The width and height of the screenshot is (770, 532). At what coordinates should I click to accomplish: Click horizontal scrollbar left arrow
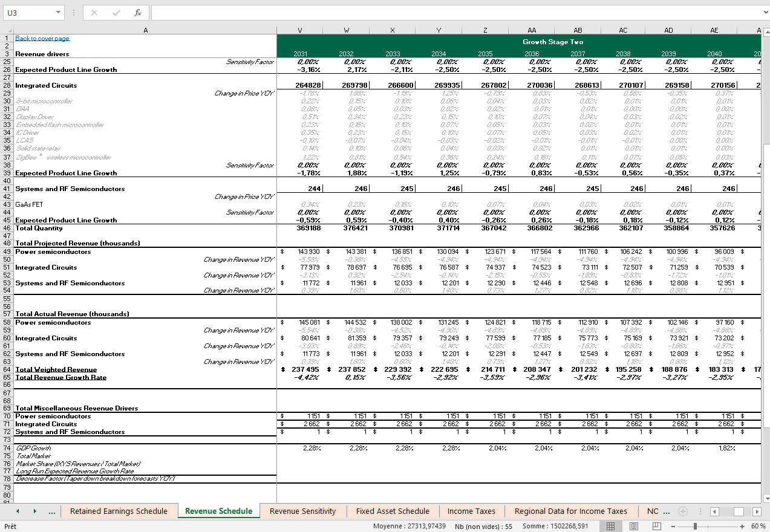coord(714,511)
